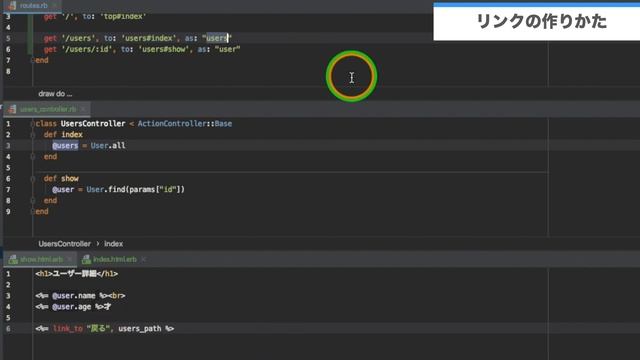Image resolution: width=640 pixels, height=360 pixels.
Task: Click the 'users#index' string in routes.rb
Action: pos(149,38)
